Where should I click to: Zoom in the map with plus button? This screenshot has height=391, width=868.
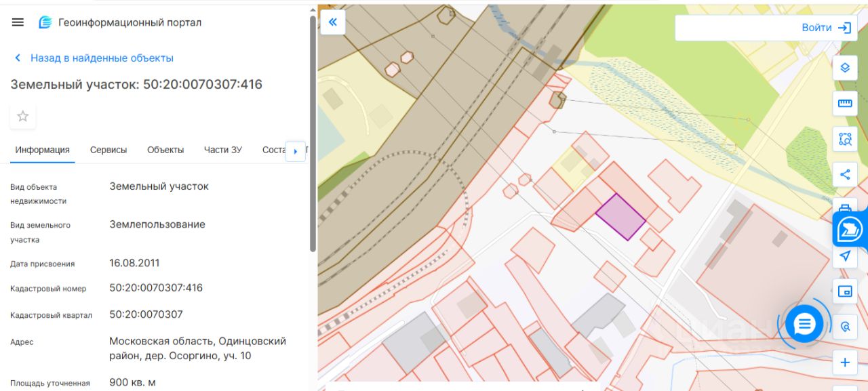point(845,363)
